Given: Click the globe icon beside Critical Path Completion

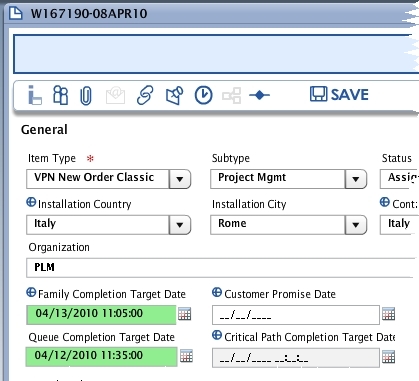Looking at the screenshot, I should tap(217, 335).
